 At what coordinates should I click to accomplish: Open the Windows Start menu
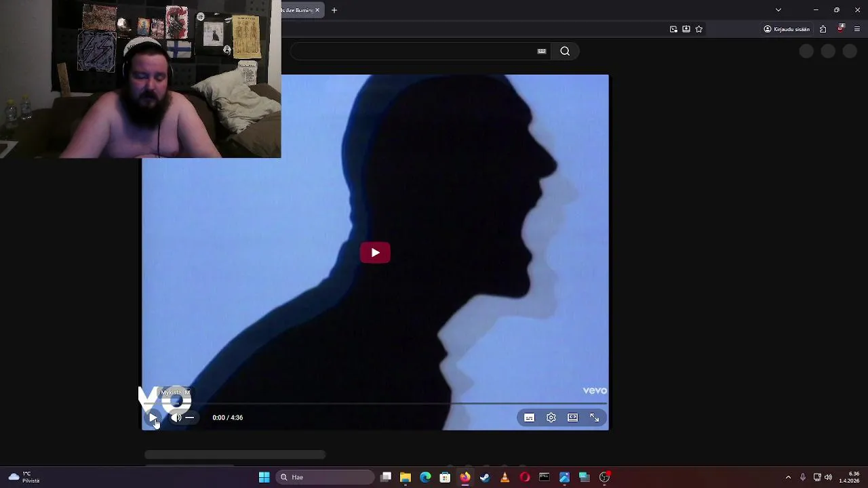pyautogui.click(x=264, y=477)
